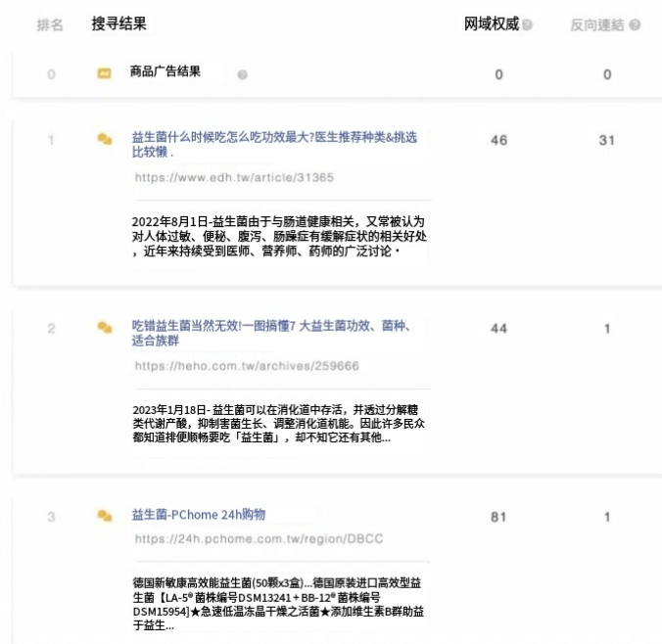Sort by 反向連結 column header

coord(596,24)
